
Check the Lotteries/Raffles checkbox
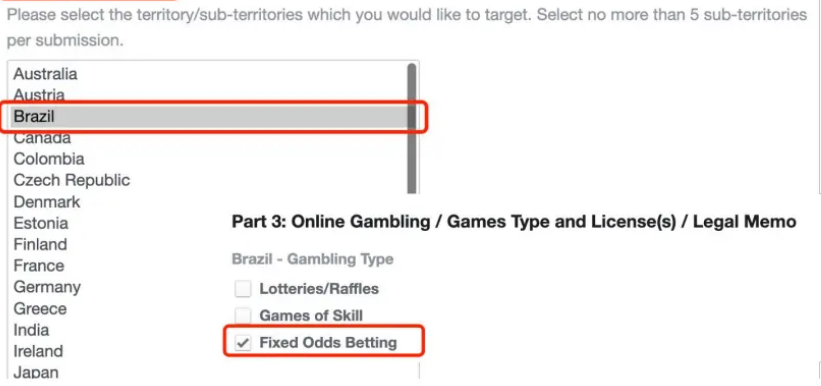(x=242, y=289)
